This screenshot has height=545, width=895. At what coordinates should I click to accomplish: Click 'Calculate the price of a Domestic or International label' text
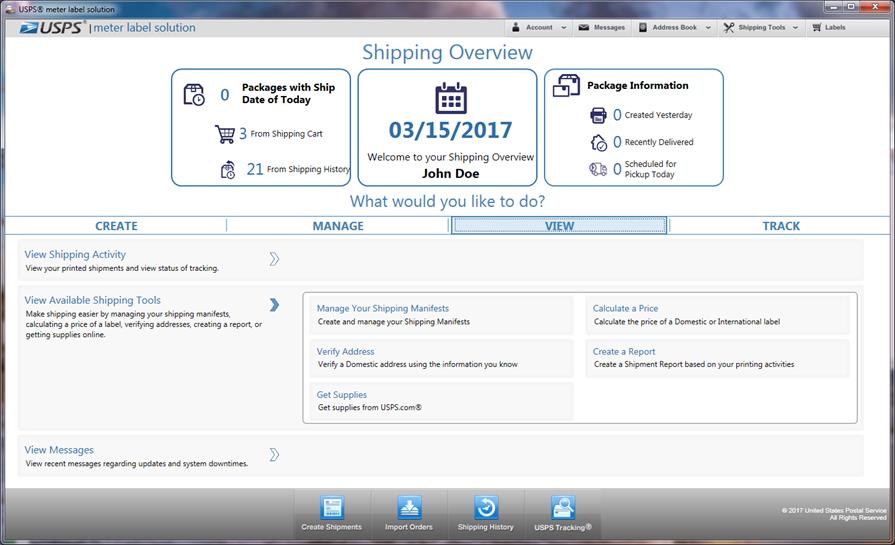coord(687,322)
